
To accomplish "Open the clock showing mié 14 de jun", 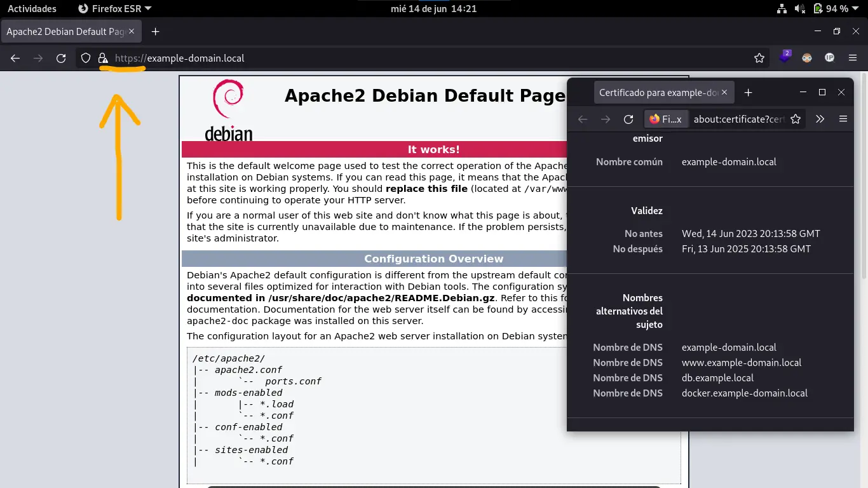I will [435, 9].
